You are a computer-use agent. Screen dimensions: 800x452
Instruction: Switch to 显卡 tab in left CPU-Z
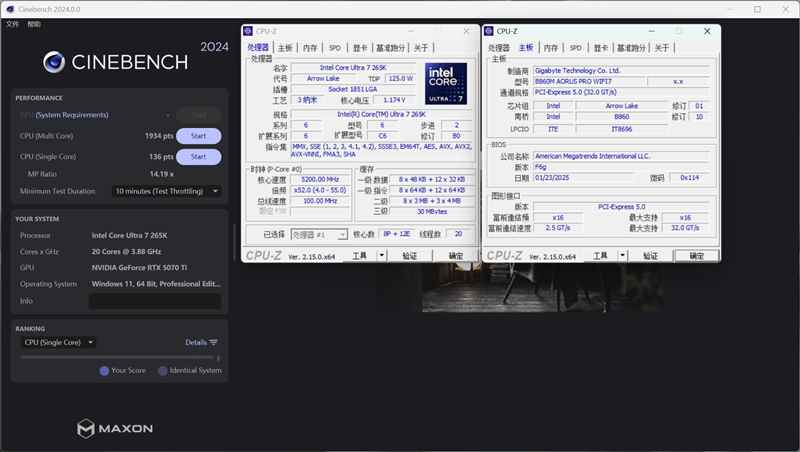point(360,47)
